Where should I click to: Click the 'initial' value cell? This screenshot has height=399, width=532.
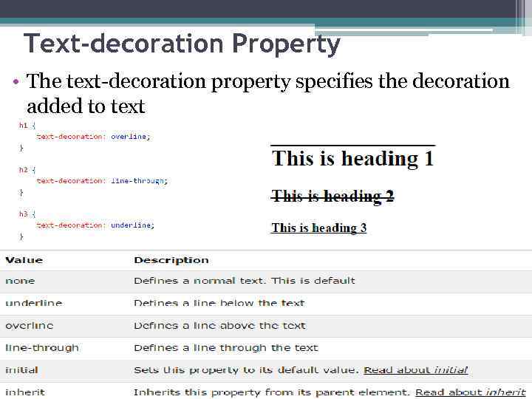click(x=21, y=370)
